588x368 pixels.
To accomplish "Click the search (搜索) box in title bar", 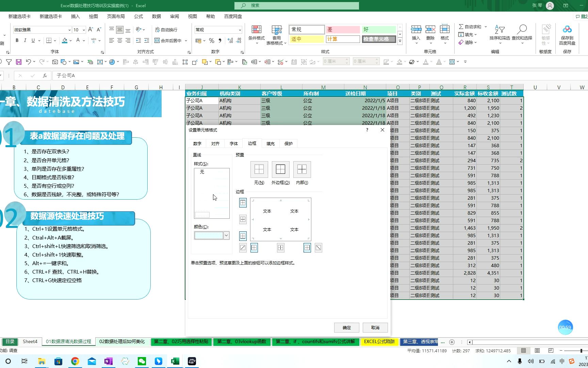I will (x=297, y=5).
